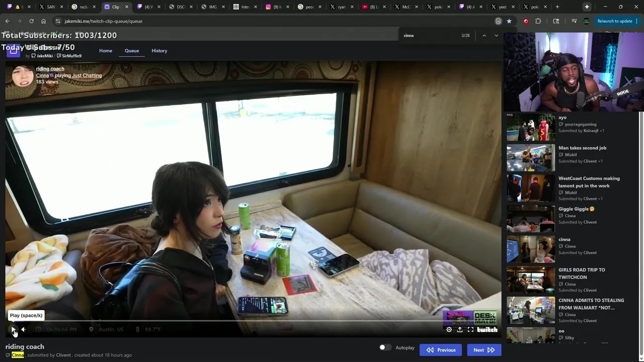Go back in browser history
The height and width of the screenshot is (362, 644).
coord(7,21)
